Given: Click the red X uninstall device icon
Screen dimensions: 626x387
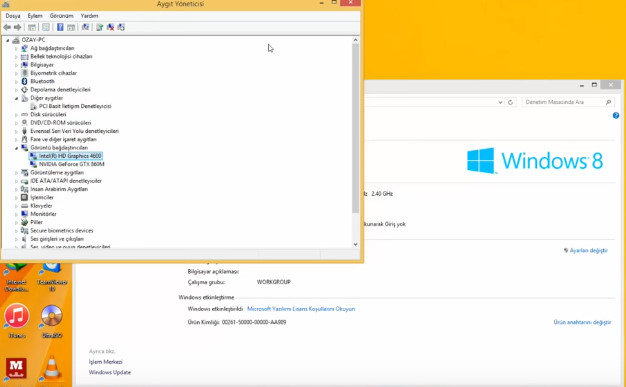Looking at the screenshot, I should coord(110,27).
